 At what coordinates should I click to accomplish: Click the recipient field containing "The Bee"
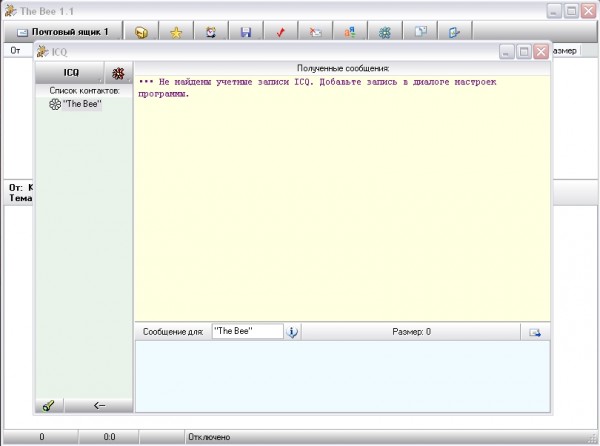click(248, 331)
